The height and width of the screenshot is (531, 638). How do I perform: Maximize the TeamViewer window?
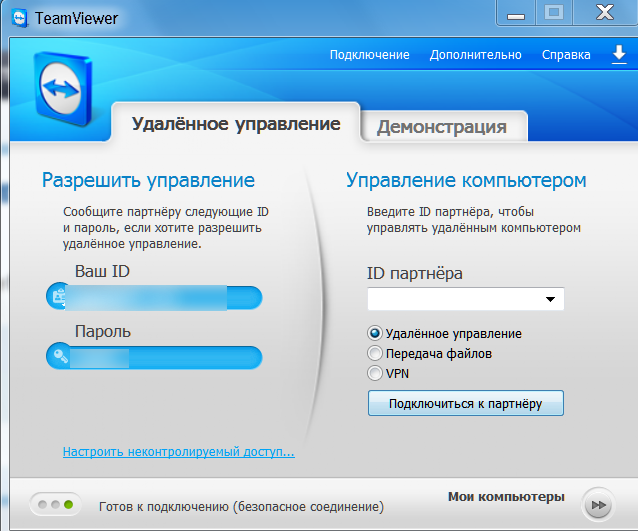[x=554, y=13]
